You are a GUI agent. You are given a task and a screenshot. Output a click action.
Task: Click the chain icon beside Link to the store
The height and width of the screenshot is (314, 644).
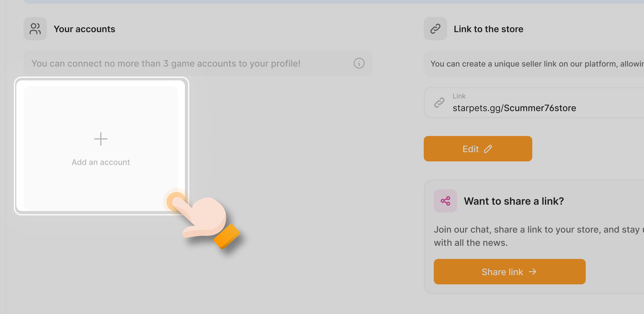pos(435,29)
